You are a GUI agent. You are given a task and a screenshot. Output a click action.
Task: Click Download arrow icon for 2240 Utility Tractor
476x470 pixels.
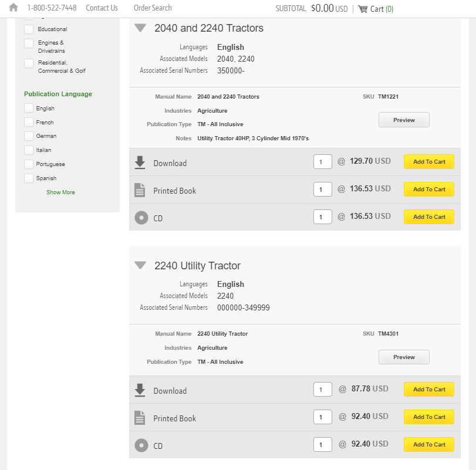(140, 390)
